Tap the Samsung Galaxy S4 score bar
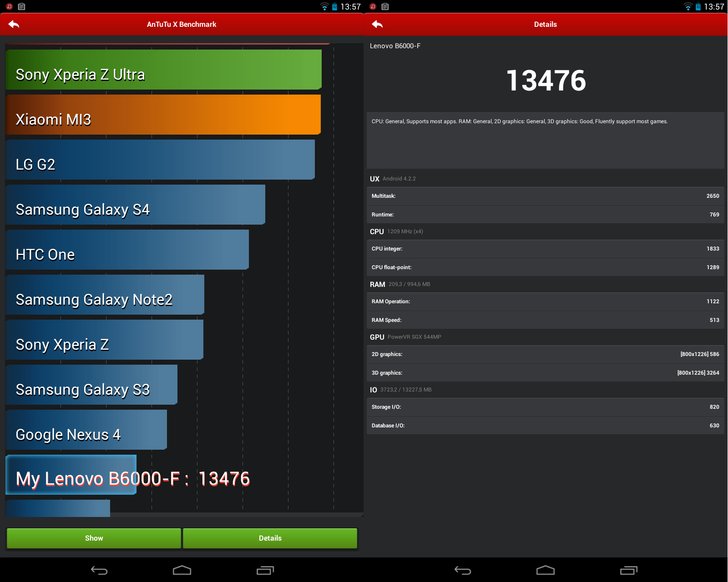 pos(135,205)
